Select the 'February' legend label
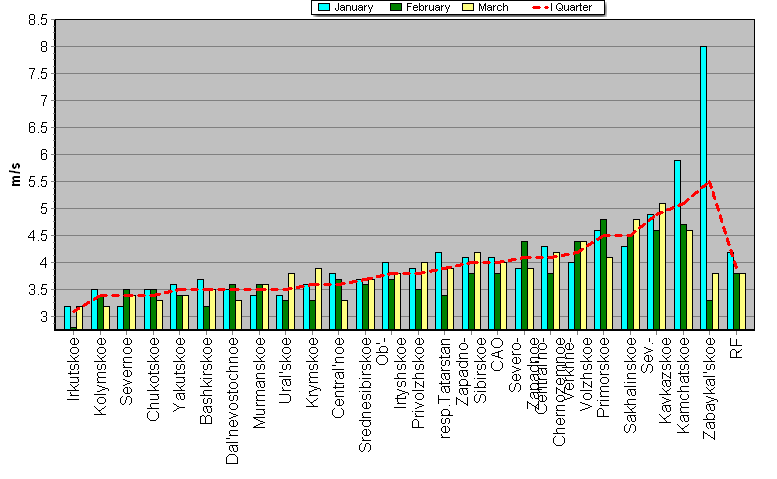Screen dimensions: 777x479 pos(428,7)
